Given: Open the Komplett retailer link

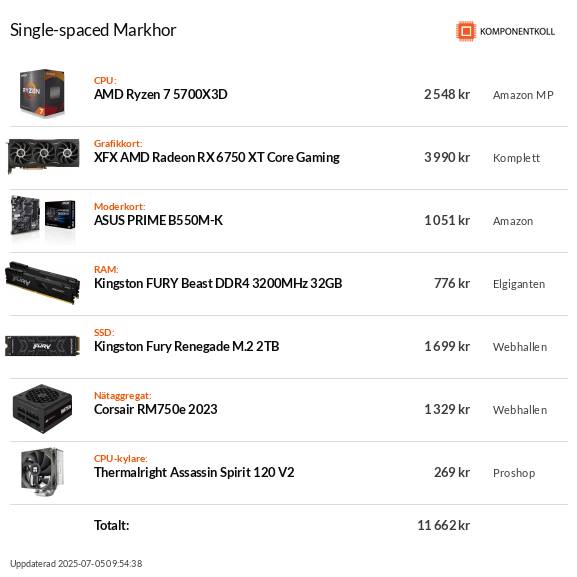Looking at the screenshot, I should point(516,158).
